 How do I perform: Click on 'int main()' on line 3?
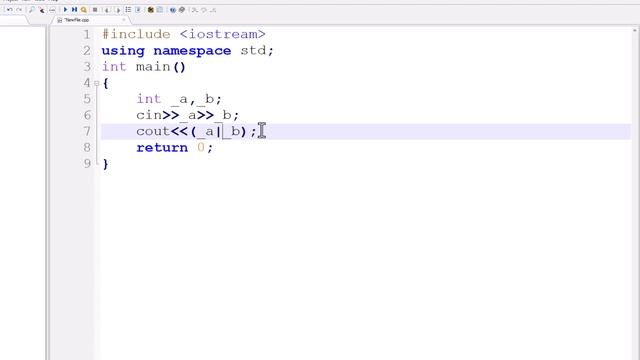tap(144, 67)
